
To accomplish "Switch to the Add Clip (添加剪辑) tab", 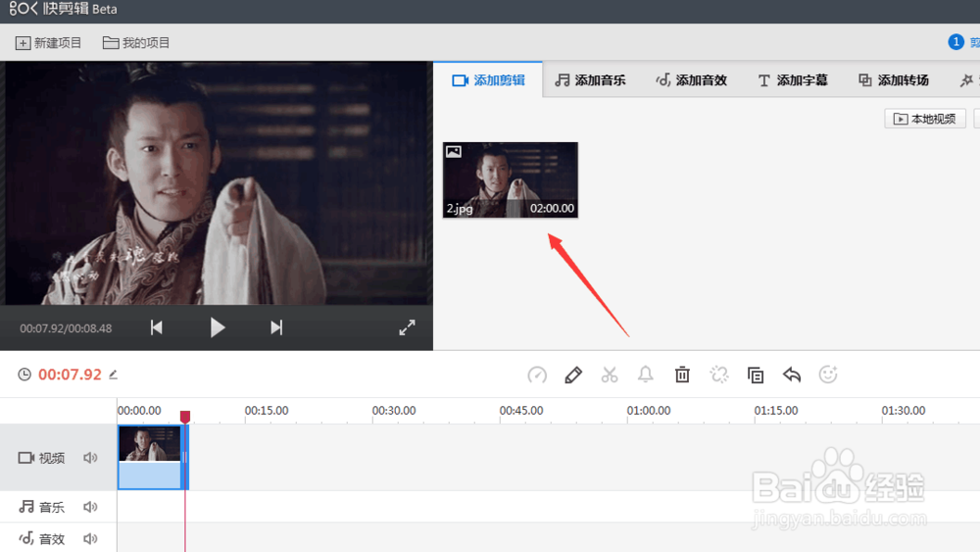I will tap(488, 80).
